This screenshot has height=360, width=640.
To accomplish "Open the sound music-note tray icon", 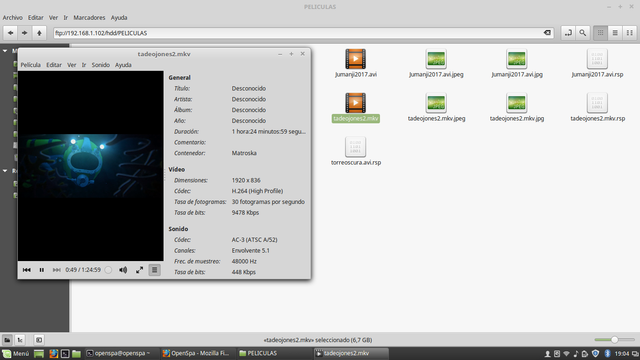I will (576, 353).
